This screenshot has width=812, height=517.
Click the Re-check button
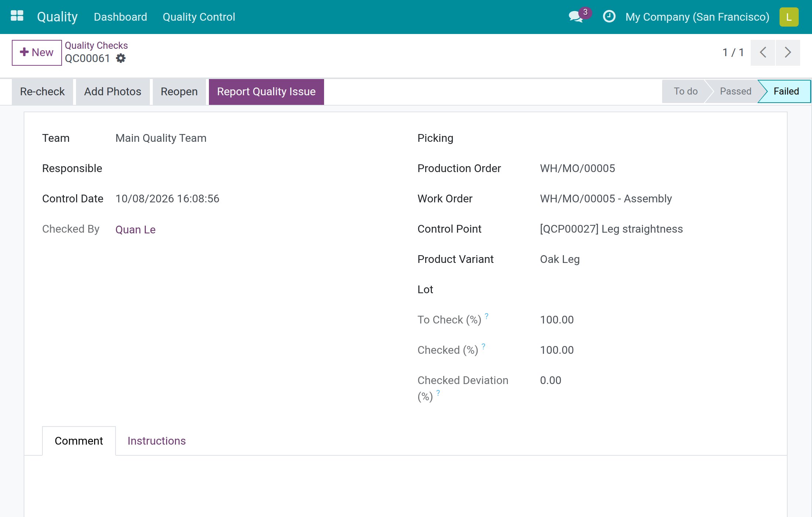(42, 92)
